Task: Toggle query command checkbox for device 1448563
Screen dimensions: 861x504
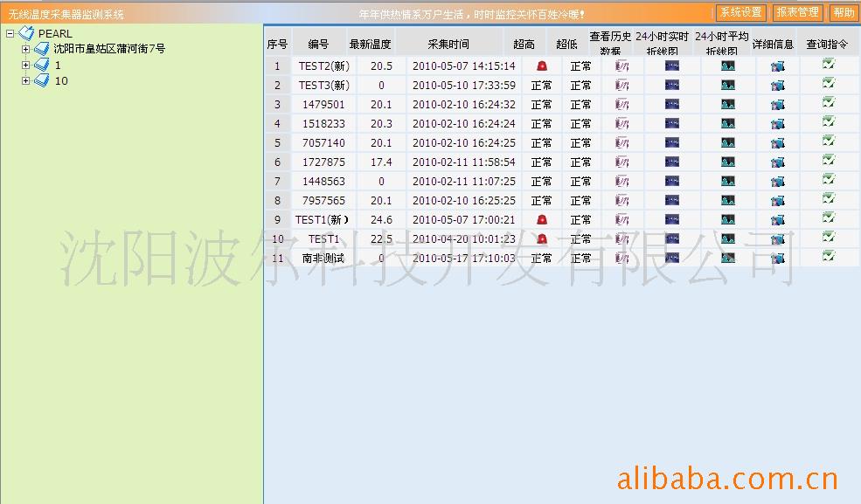Action: coord(828,180)
